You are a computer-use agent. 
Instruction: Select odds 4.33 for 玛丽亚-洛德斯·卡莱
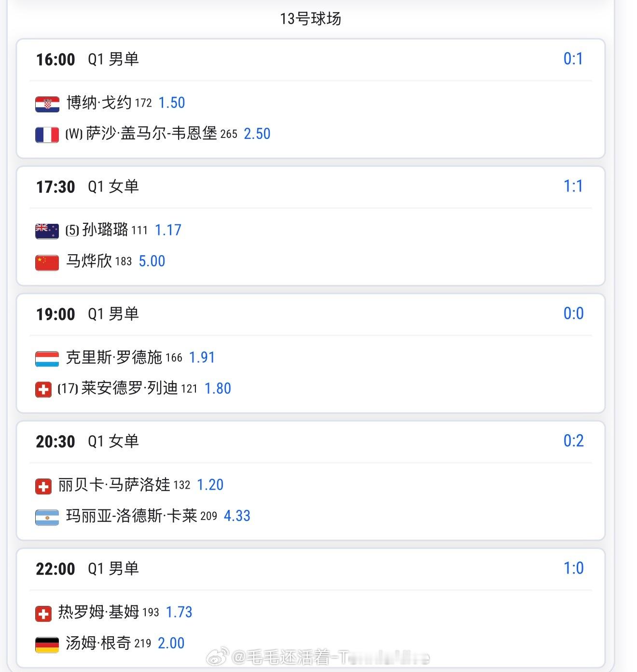tap(237, 516)
